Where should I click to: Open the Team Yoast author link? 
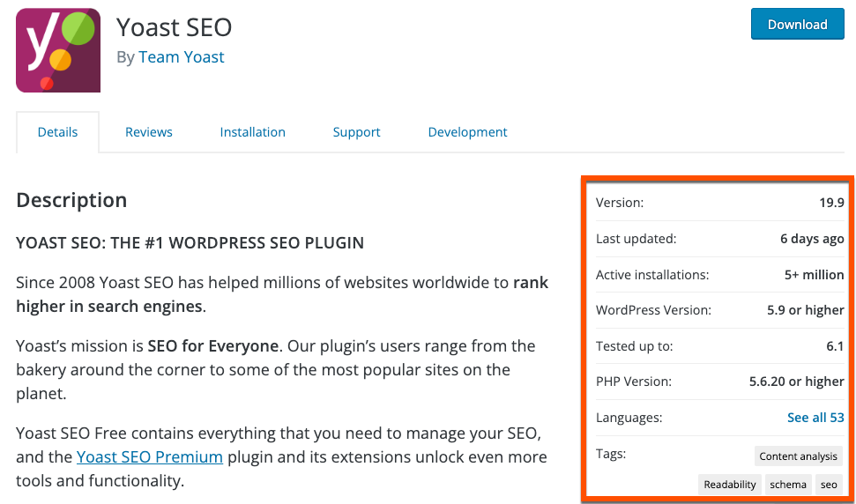point(182,57)
